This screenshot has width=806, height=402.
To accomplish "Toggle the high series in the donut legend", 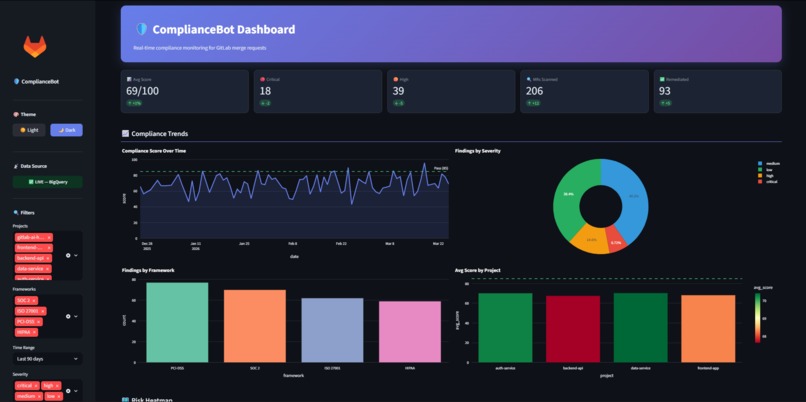I will pyautogui.click(x=766, y=176).
